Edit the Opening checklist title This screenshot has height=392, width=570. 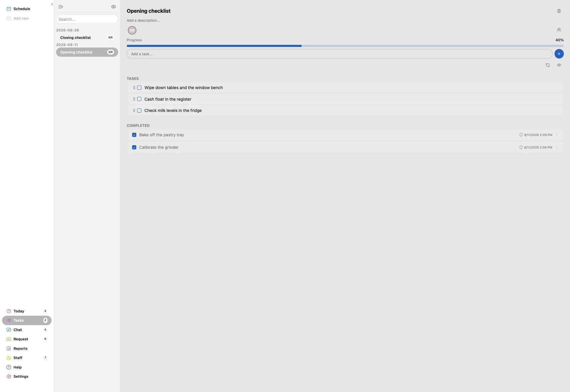pos(149,11)
